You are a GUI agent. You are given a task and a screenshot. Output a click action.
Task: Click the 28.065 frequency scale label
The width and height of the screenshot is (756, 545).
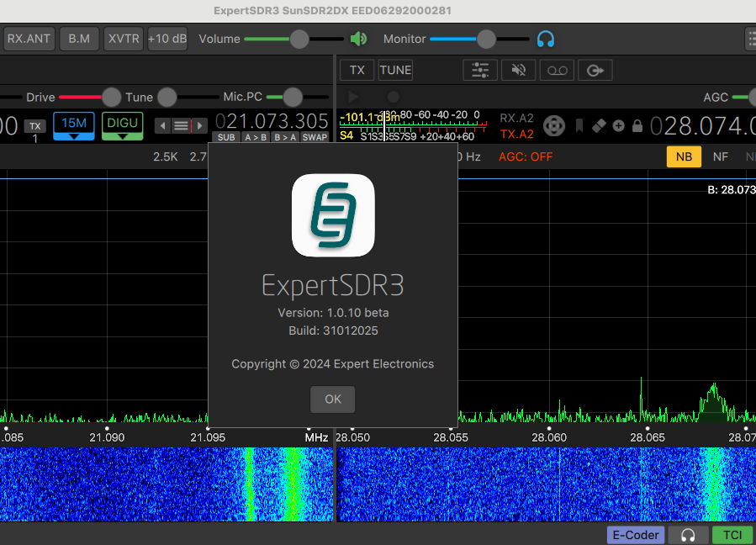tap(648, 437)
